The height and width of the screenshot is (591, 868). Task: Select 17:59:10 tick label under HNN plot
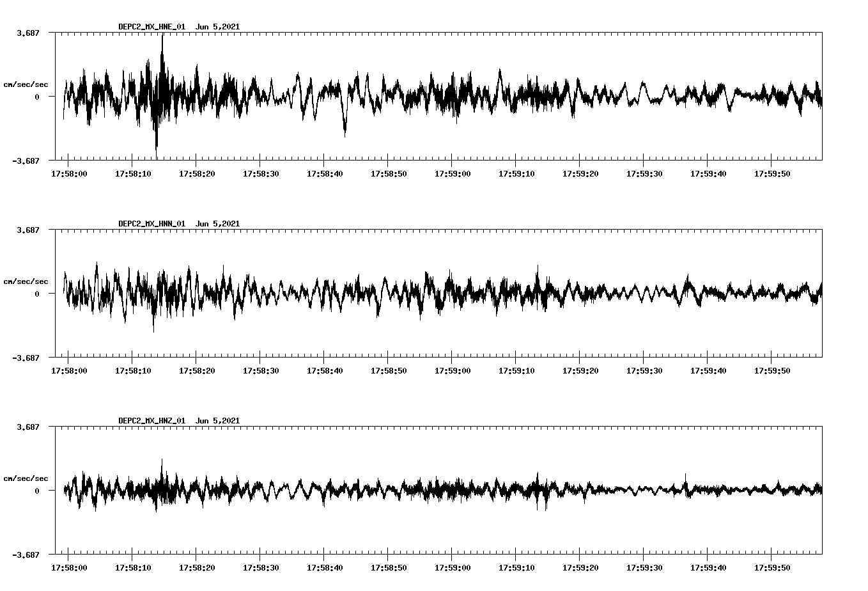[516, 370]
